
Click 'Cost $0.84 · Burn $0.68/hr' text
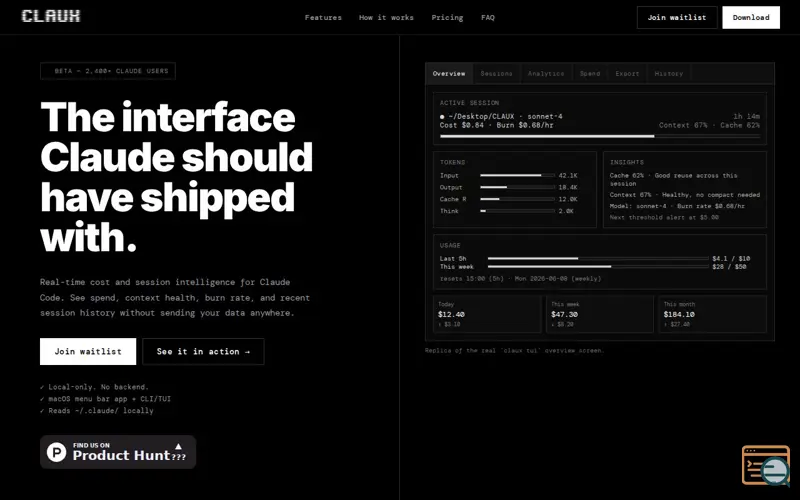[496, 125]
